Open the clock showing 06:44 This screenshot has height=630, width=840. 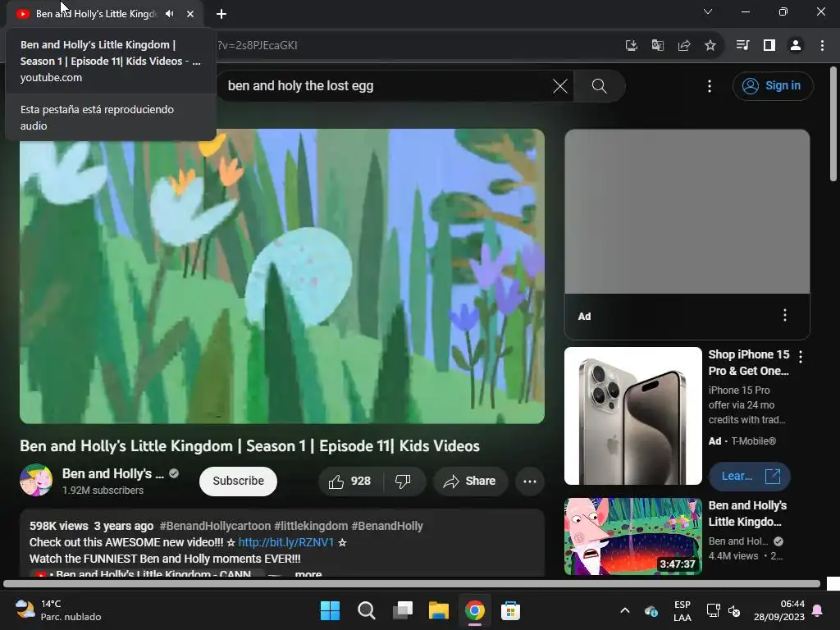[x=779, y=610]
